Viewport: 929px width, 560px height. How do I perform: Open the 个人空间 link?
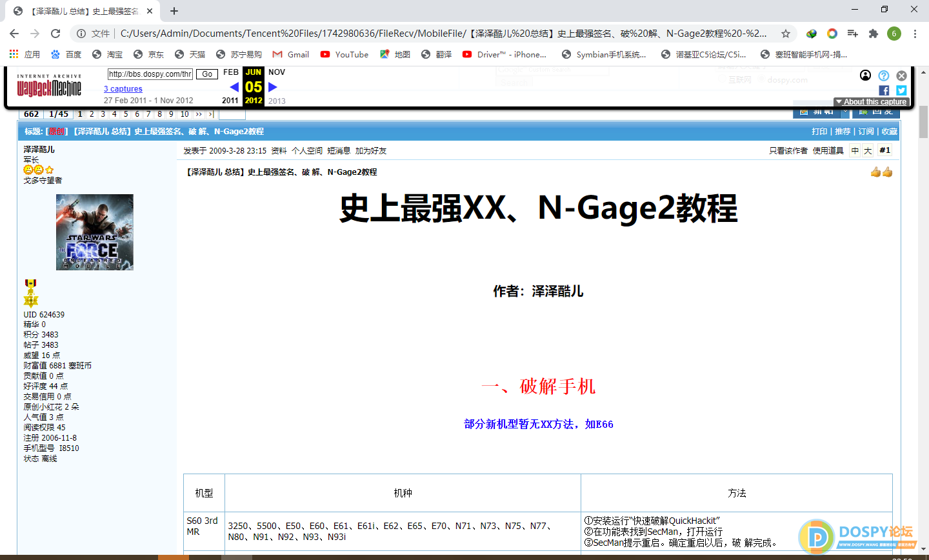click(x=307, y=151)
